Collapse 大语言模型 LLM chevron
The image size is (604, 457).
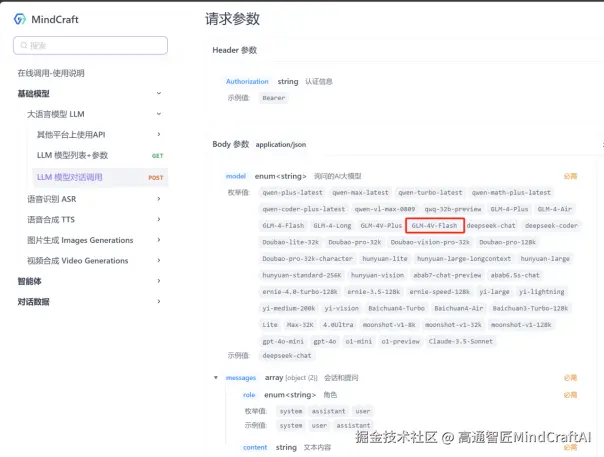[159, 114]
